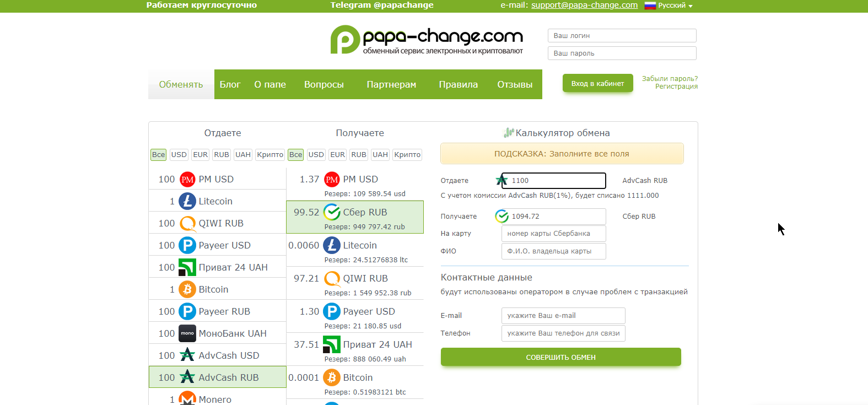
Task: Filter the Отдаете list by Крипто
Action: tap(270, 155)
